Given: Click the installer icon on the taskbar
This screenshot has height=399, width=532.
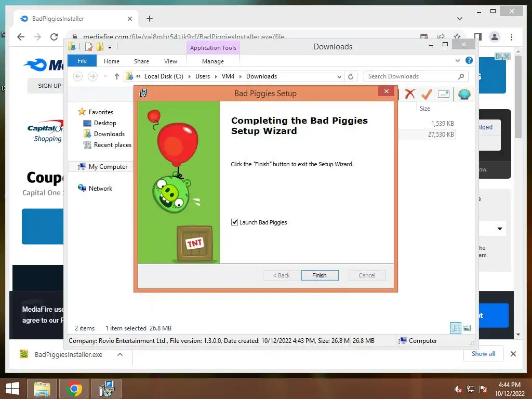Looking at the screenshot, I should pos(107,389).
